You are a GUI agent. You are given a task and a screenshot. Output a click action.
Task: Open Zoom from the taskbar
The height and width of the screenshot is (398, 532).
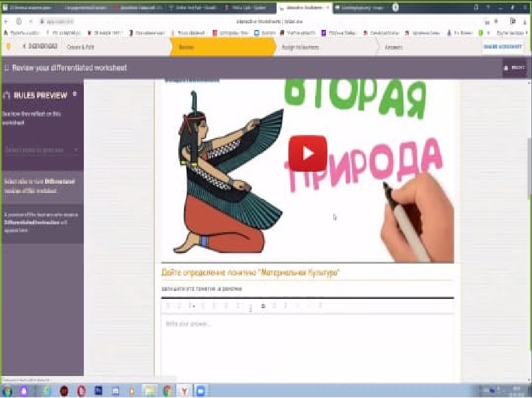[x=201, y=391]
